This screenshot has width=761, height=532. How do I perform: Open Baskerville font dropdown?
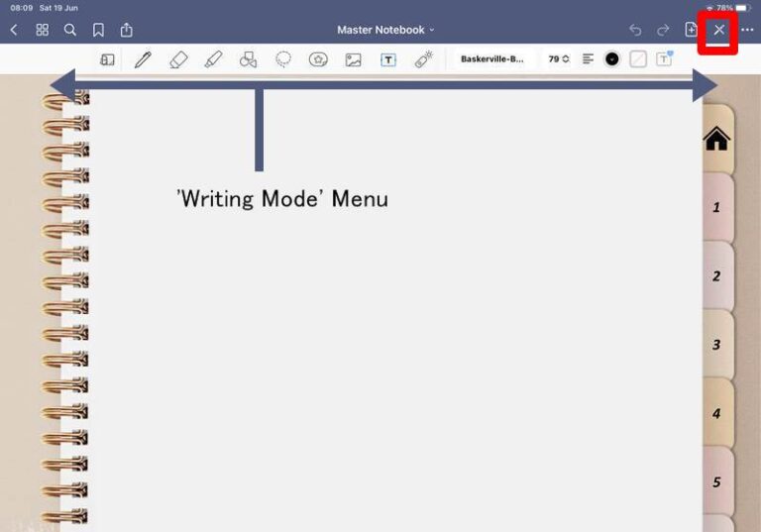click(x=492, y=59)
